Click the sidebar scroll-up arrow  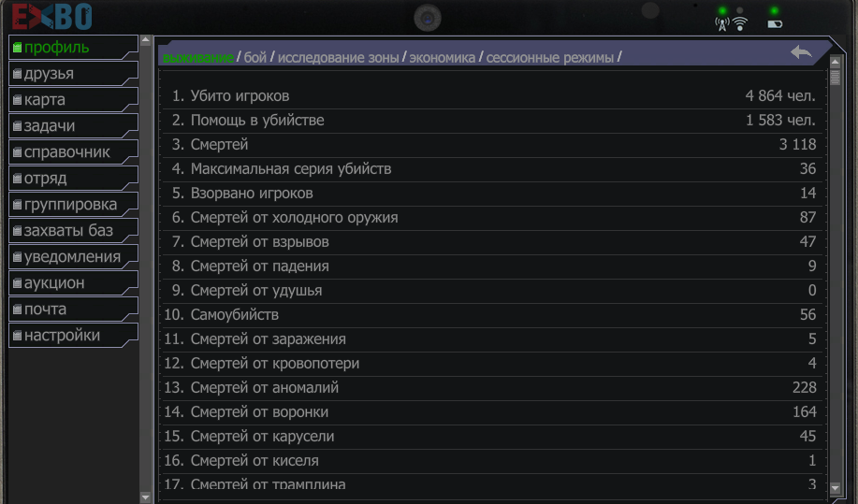(x=146, y=40)
